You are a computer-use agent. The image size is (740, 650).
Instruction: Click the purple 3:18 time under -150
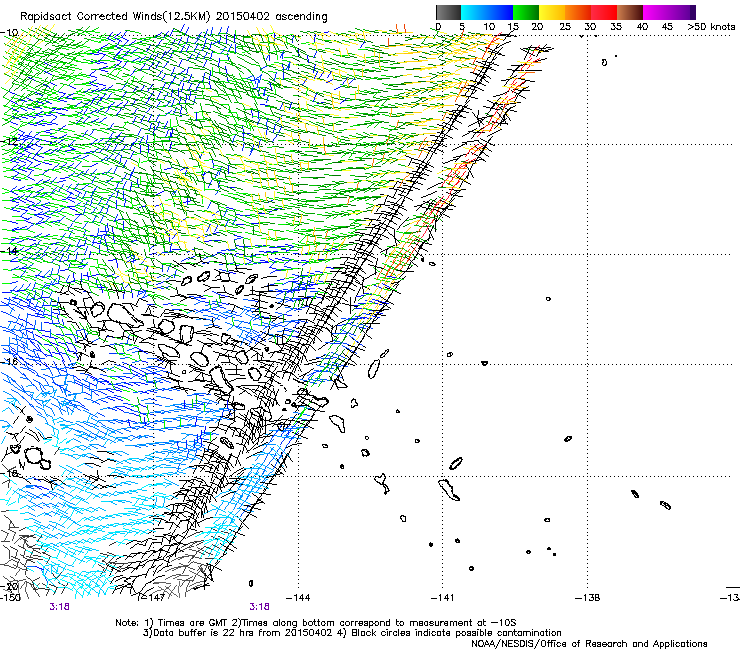(x=59, y=607)
